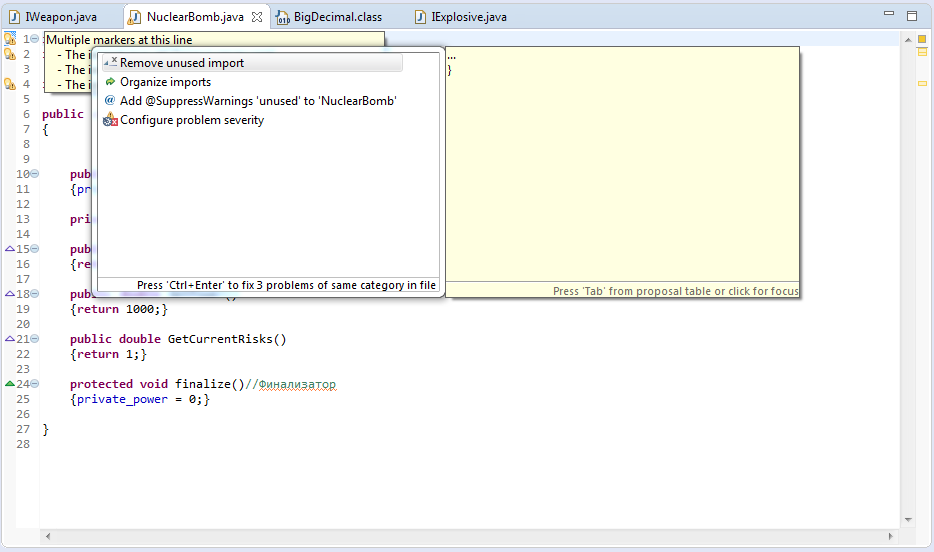Close the NuclearBomb.java tab
This screenshot has height=552, width=934.
[x=257, y=17]
